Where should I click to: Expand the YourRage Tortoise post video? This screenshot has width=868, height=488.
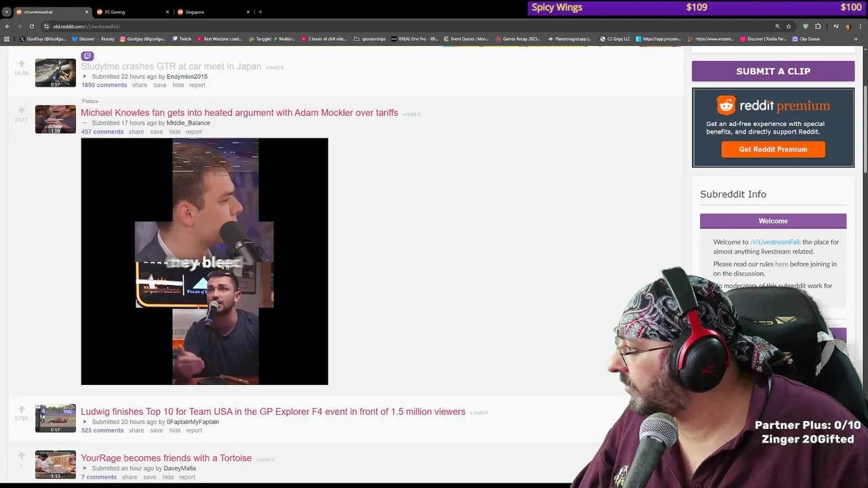85,468
